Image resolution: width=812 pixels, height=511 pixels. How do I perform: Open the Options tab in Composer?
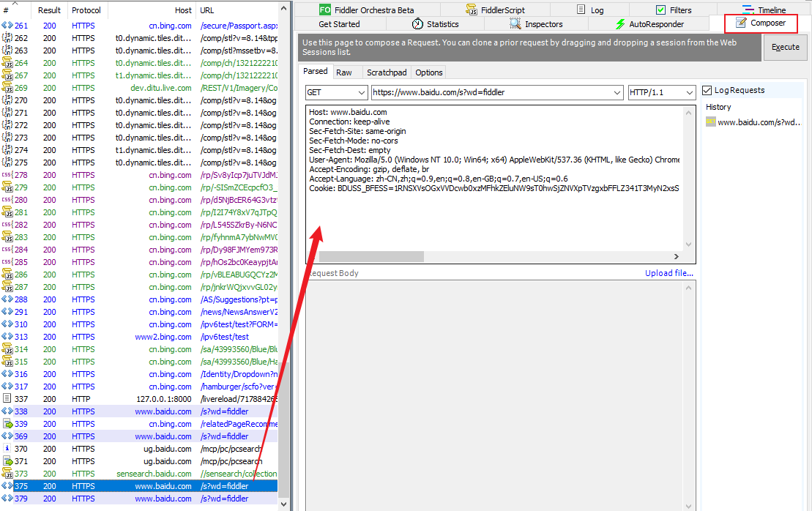click(x=429, y=72)
